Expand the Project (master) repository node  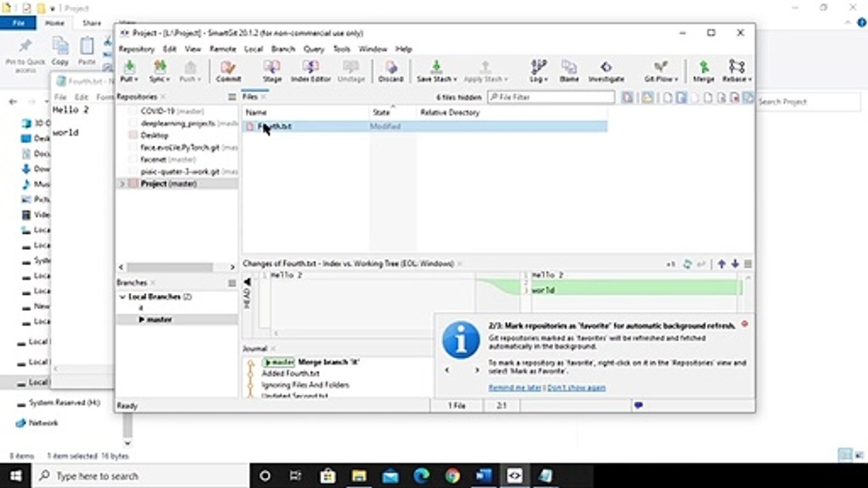tap(122, 184)
